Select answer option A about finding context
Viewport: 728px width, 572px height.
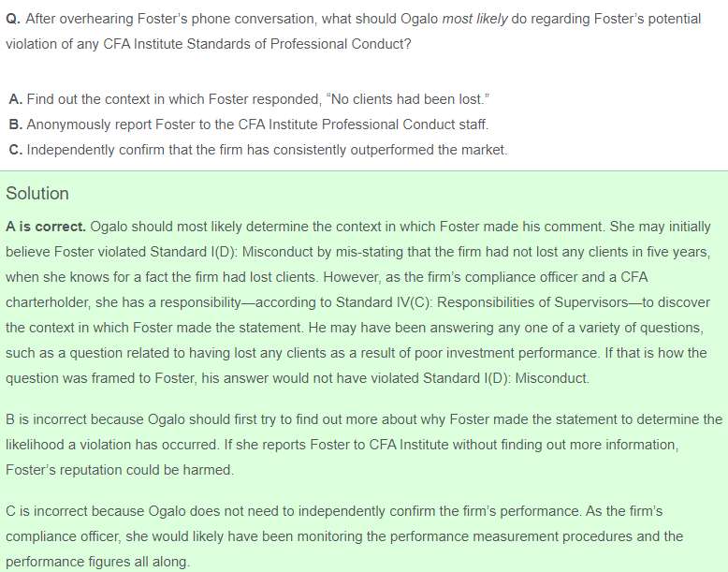(x=249, y=99)
